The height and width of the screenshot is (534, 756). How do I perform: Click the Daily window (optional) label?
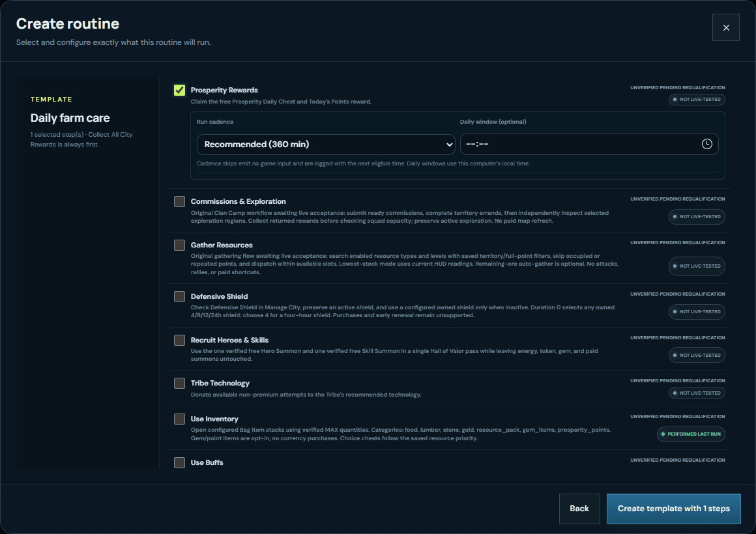pos(493,122)
